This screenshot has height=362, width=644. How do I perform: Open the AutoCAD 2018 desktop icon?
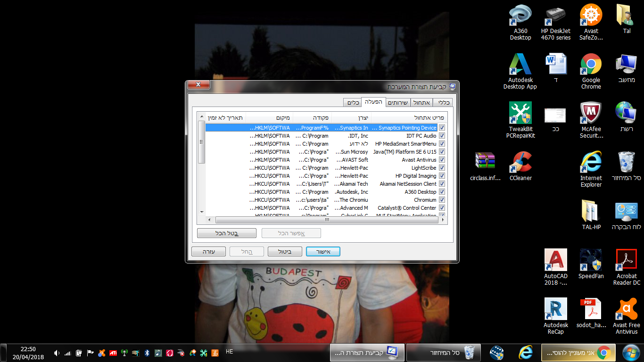[x=556, y=267]
